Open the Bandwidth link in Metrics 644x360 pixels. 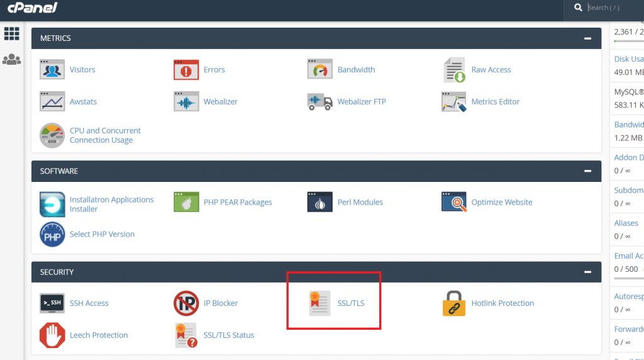(356, 69)
